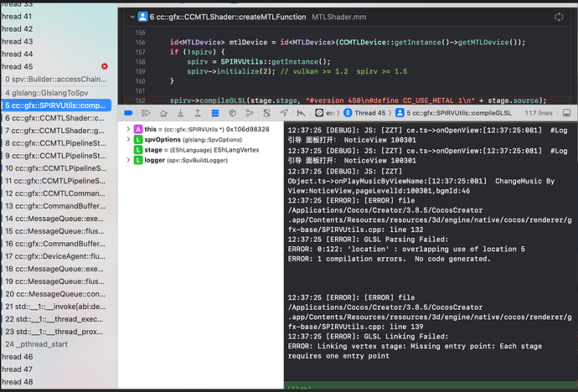Expand the logger variable
This screenshot has width=578, height=392.
coord(128,160)
